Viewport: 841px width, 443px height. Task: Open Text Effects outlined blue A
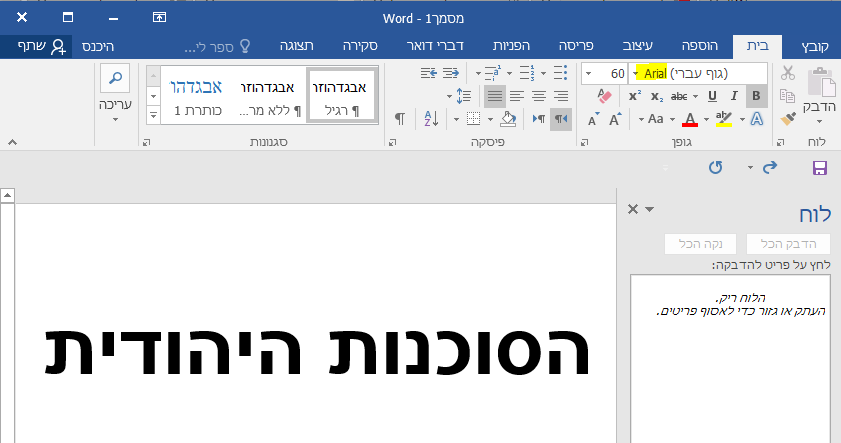click(x=756, y=119)
